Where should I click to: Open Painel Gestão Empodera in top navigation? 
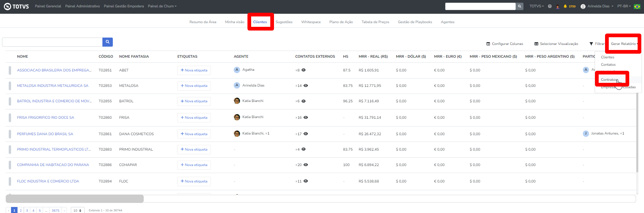point(124,6)
